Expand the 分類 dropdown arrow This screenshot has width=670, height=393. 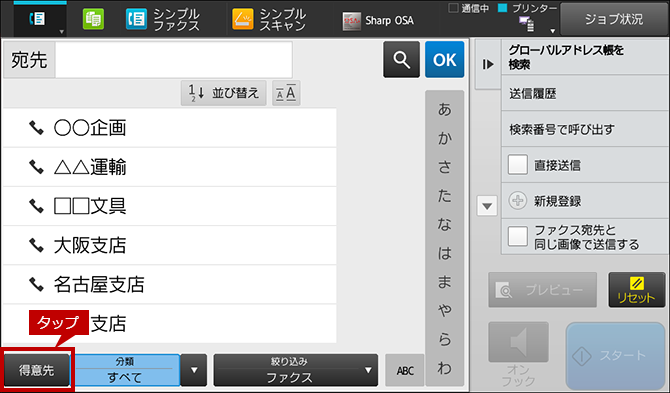pos(194,370)
